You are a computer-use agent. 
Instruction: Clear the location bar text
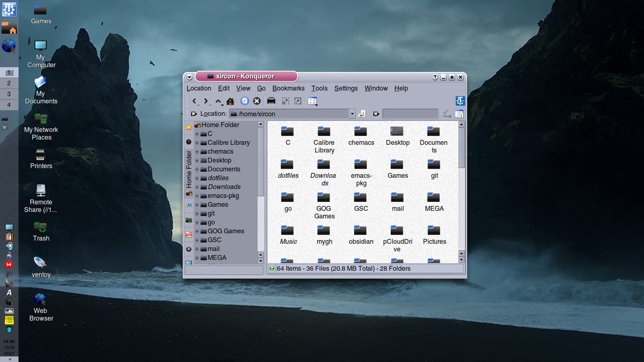pos(194,114)
